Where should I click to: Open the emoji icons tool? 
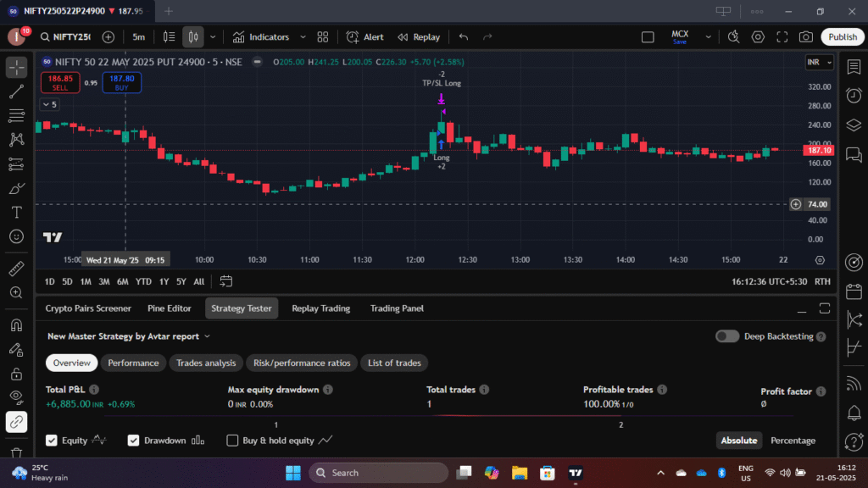[x=17, y=237]
